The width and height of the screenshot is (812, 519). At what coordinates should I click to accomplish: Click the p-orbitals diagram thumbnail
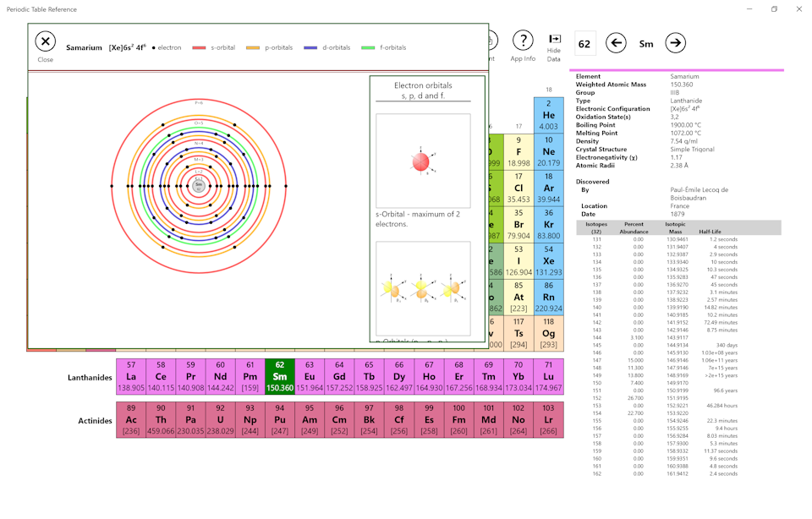(423, 288)
